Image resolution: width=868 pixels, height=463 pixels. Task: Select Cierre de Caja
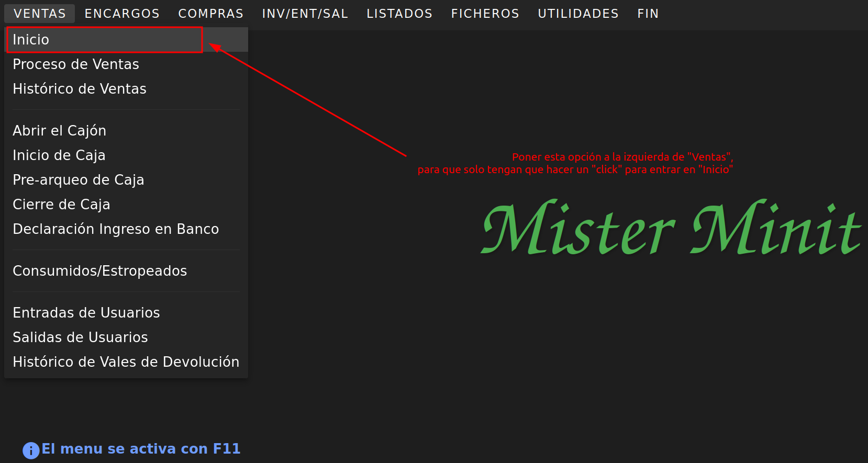tap(126, 205)
